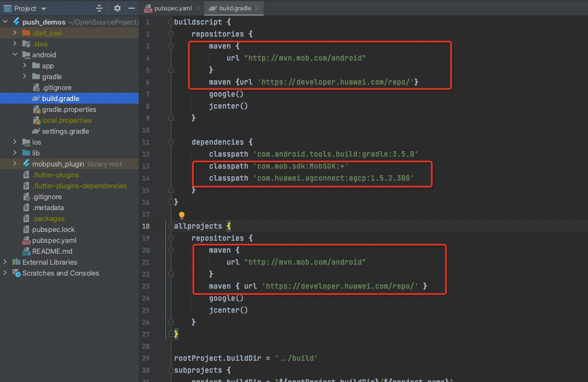This screenshot has width=588, height=382.
Task: Click the mvn.mob.com URL on line 4
Action: 305,58
